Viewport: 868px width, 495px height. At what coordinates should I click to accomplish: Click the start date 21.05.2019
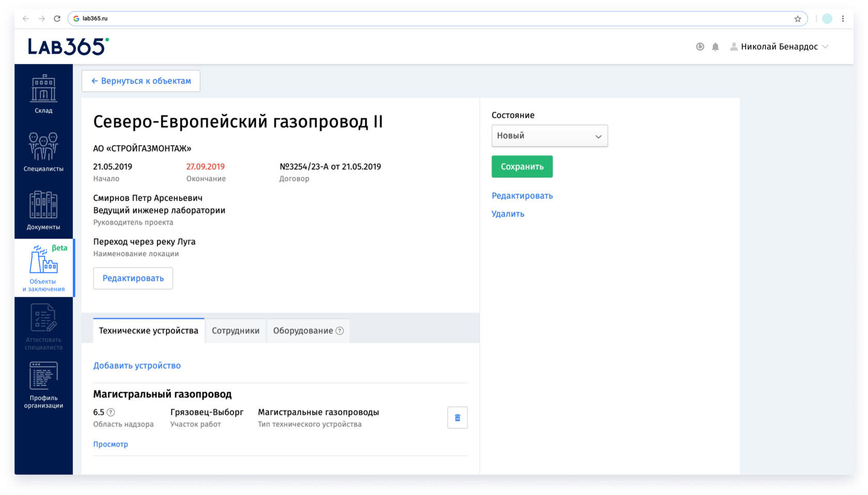click(113, 167)
